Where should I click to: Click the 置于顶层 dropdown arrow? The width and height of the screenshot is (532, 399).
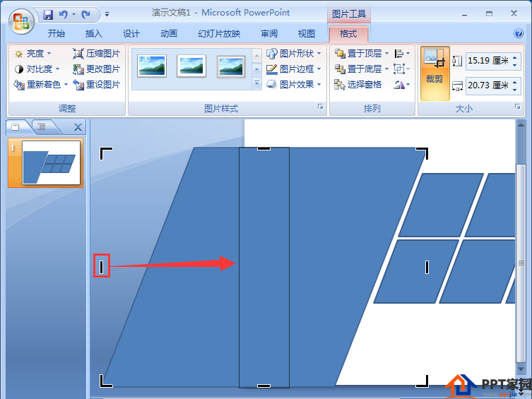coord(386,54)
